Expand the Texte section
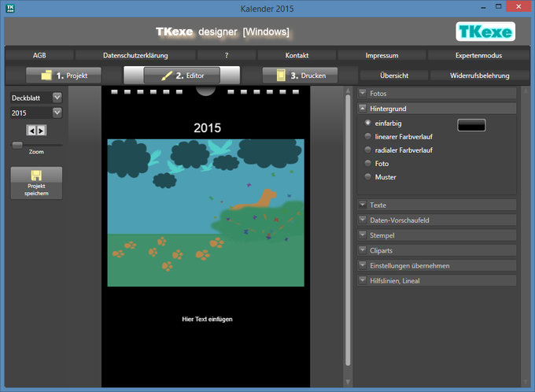 pos(437,205)
